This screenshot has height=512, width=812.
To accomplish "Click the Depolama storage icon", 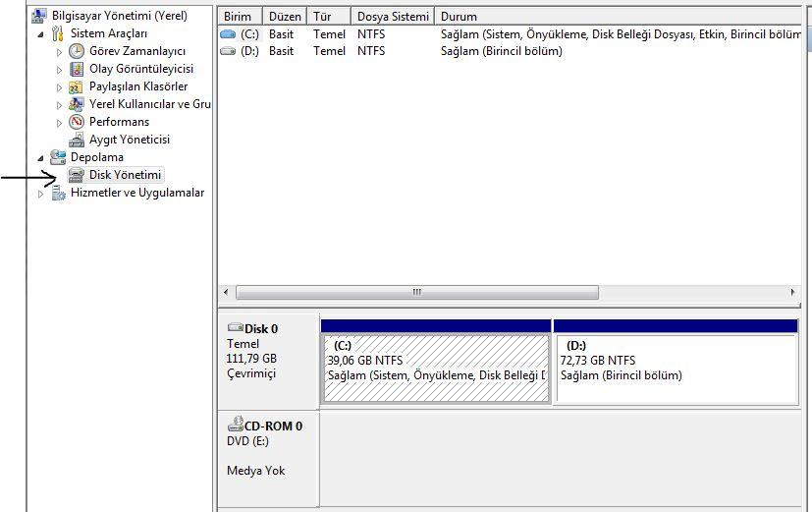I will tap(58, 157).
